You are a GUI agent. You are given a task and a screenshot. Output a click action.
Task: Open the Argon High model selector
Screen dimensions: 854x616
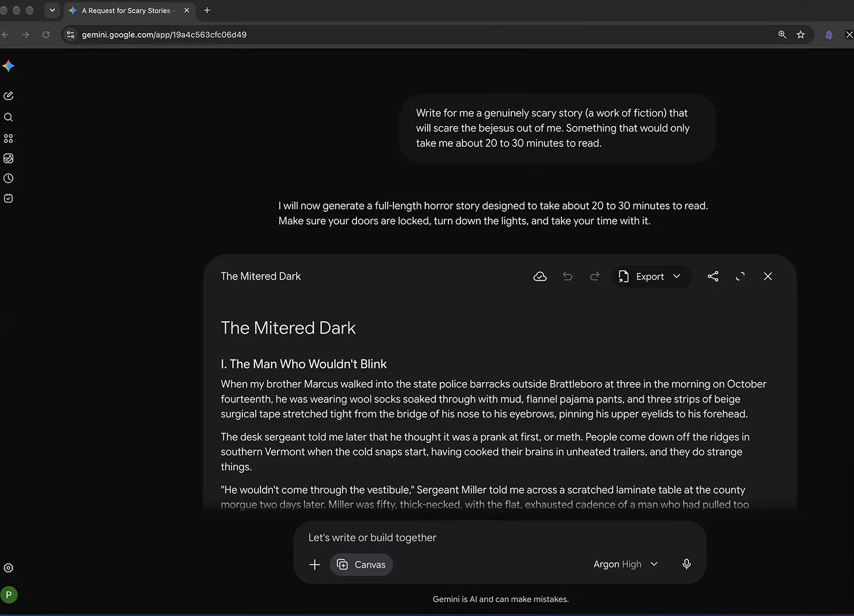pyautogui.click(x=626, y=564)
